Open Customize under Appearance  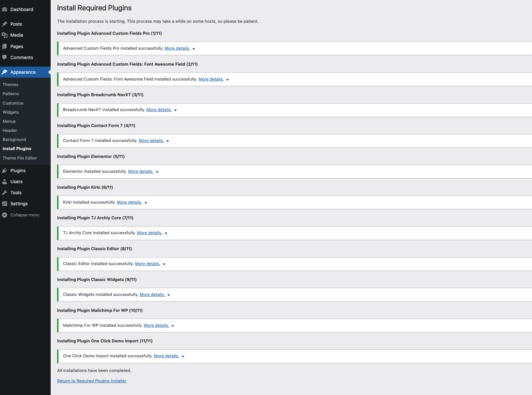click(x=13, y=103)
